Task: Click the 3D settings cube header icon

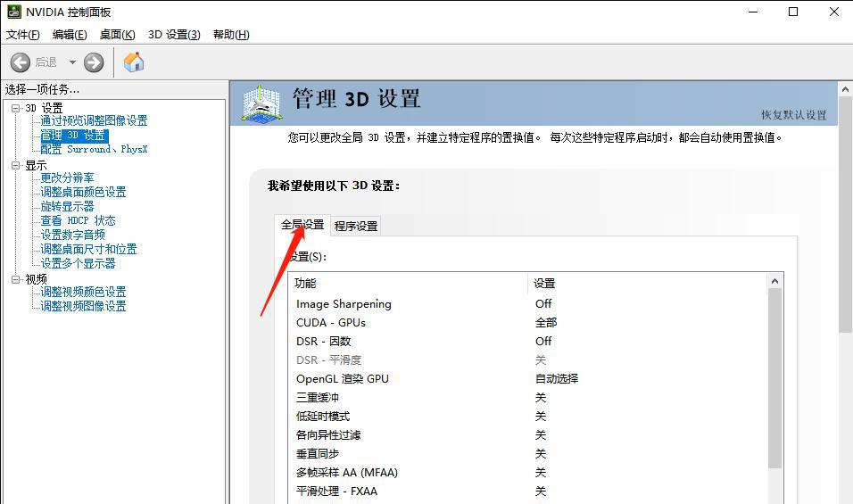Action: click(261, 103)
